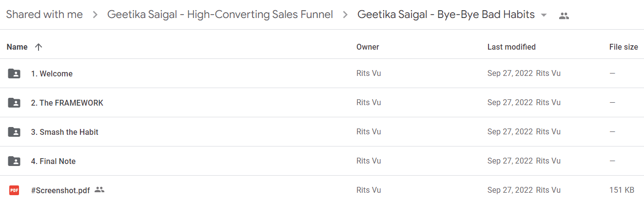Viewport: 644px width, 201px height.
Task: Click the PDF icon of #Screenshot.pdf
Action: coord(14,190)
